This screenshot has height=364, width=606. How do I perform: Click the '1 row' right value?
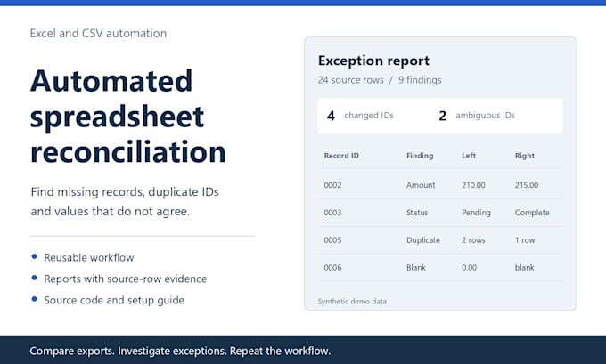[525, 240]
